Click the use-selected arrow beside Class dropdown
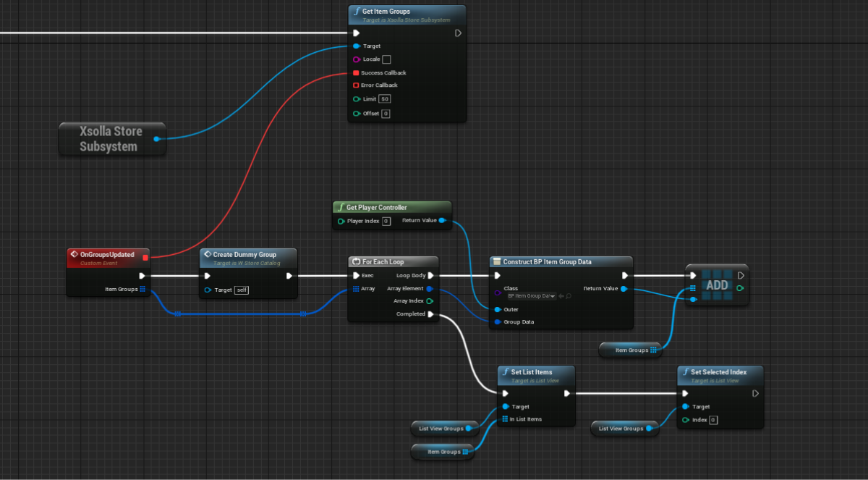 pos(561,296)
